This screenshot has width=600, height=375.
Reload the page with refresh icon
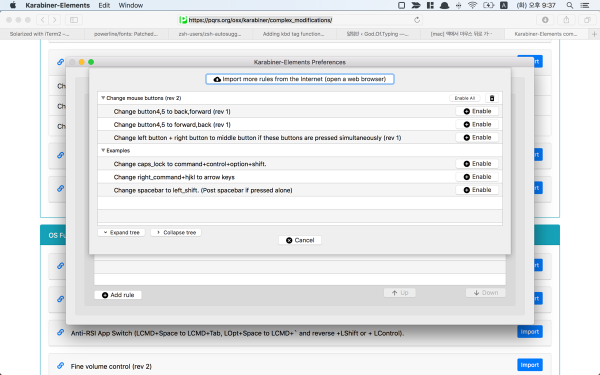(x=417, y=20)
